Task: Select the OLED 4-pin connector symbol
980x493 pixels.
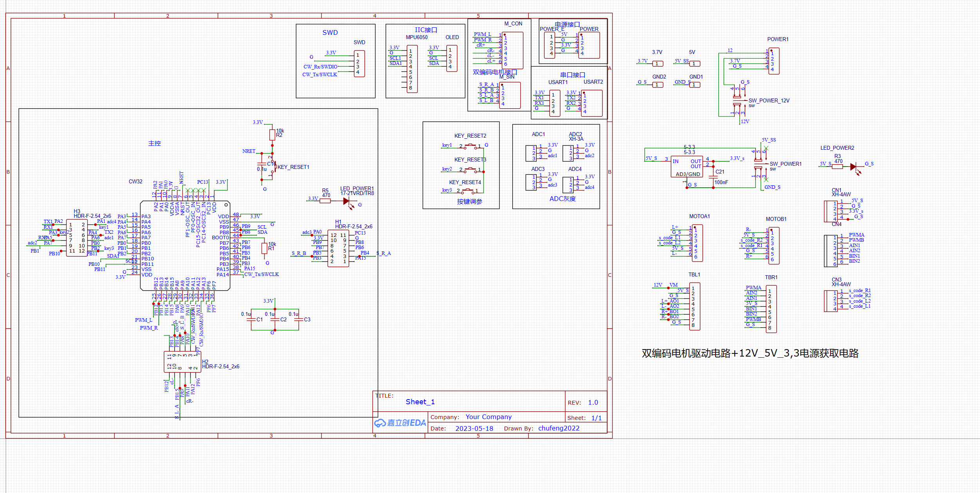Action: click(452, 59)
